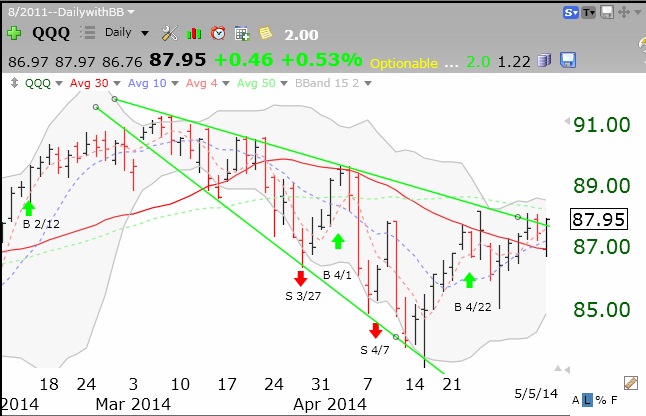The image size is (646, 416).
Task: Click the high price 87.97
Action: coord(75,62)
